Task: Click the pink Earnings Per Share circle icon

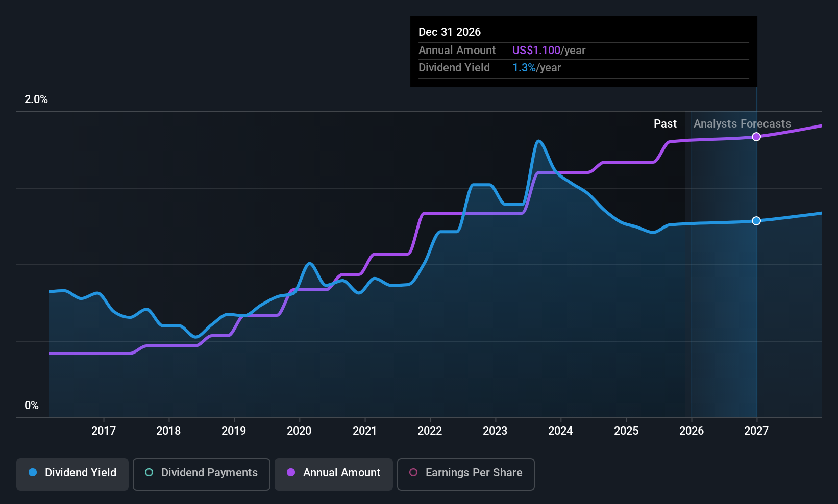Action: point(413,473)
